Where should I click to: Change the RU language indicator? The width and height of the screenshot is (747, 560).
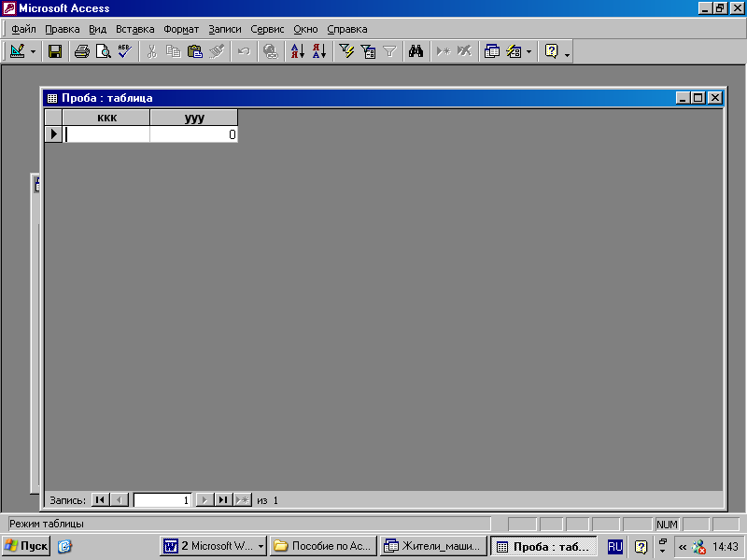pyautogui.click(x=614, y=546)
